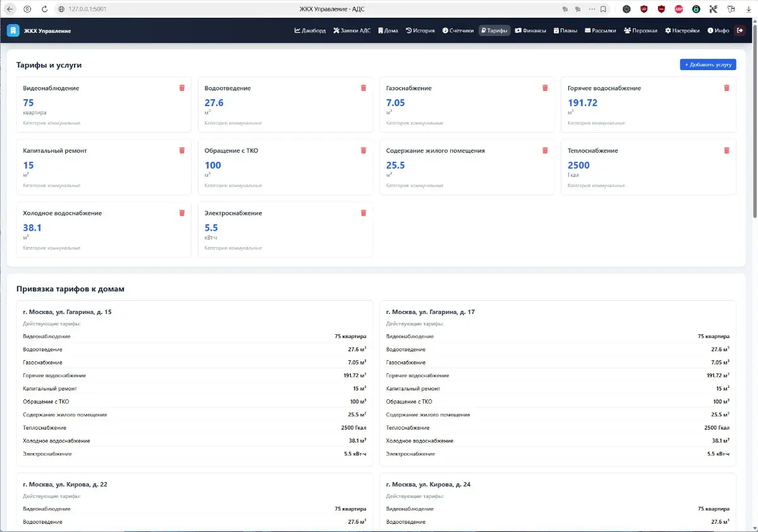The width and height of the screenshot is (758, 532).
Task: Navigate to Планы page
Action: (565, 30)
